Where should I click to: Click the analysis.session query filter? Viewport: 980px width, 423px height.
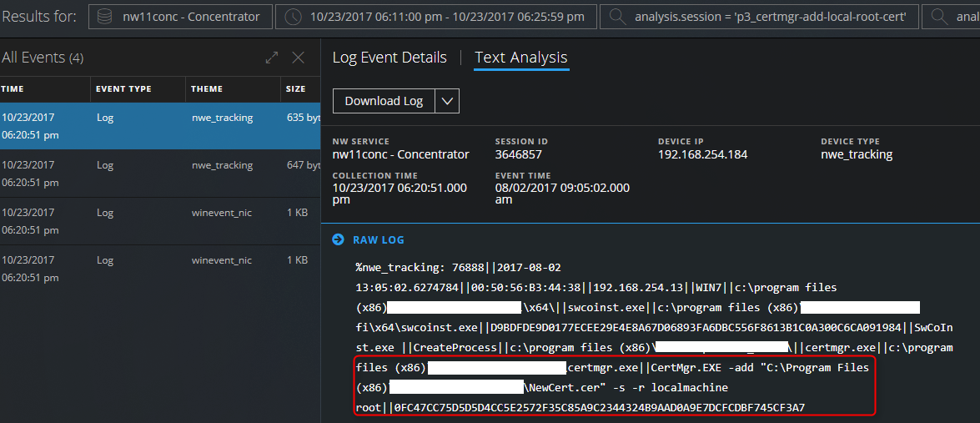pyautogui.click(x=759, y=17)
